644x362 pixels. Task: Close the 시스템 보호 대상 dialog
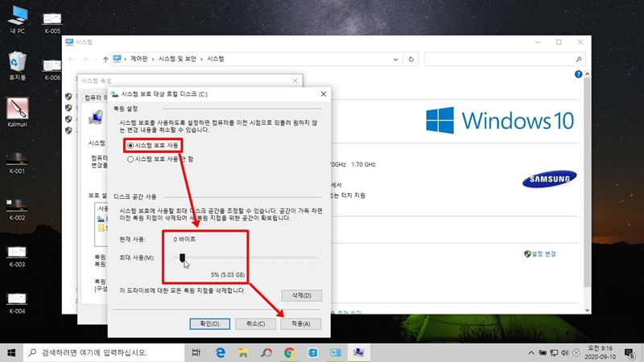324,94
